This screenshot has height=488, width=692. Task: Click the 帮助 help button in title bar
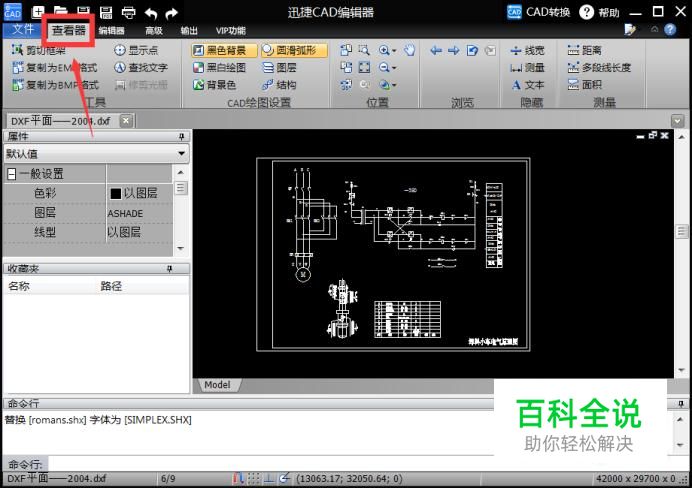(x=600, y=12)
